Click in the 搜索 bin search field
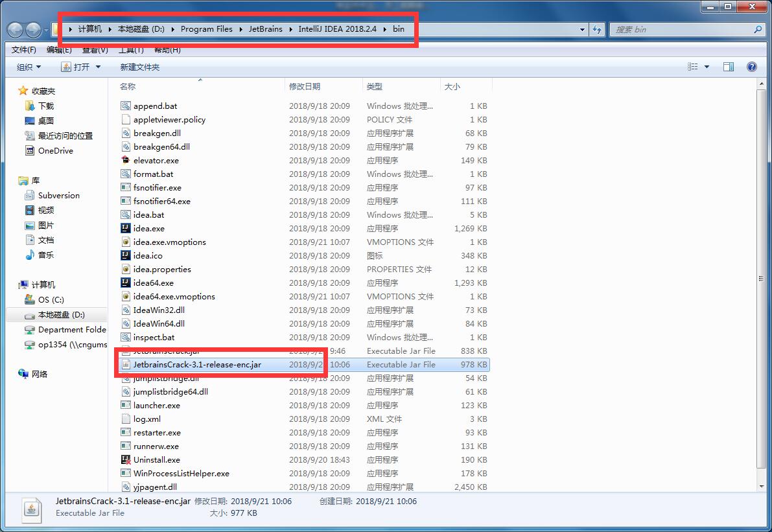 pyautogui.click(x=682, y=30)
